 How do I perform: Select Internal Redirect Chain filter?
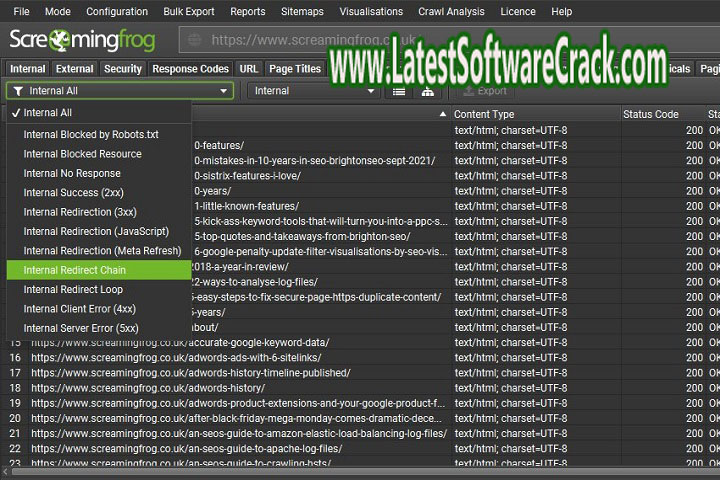[x=99, y=270]
